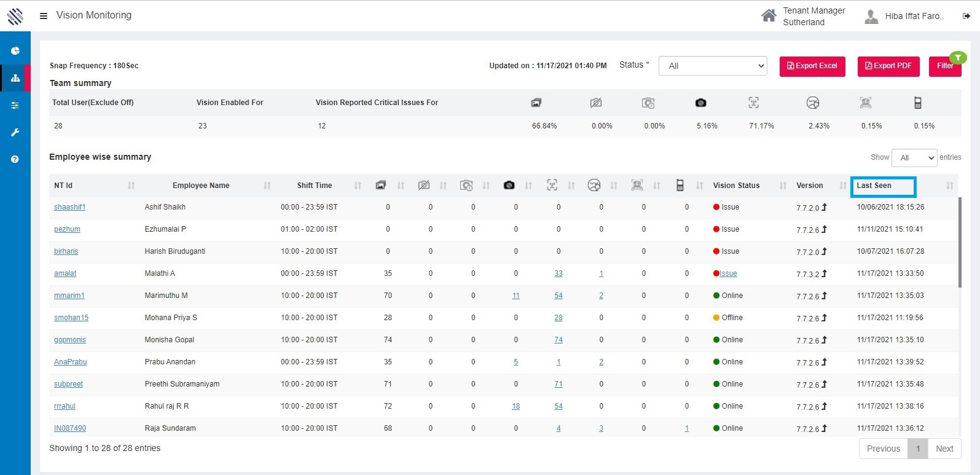Toggle the hamburger menu beside Vision Monitoring

point(44,16)
